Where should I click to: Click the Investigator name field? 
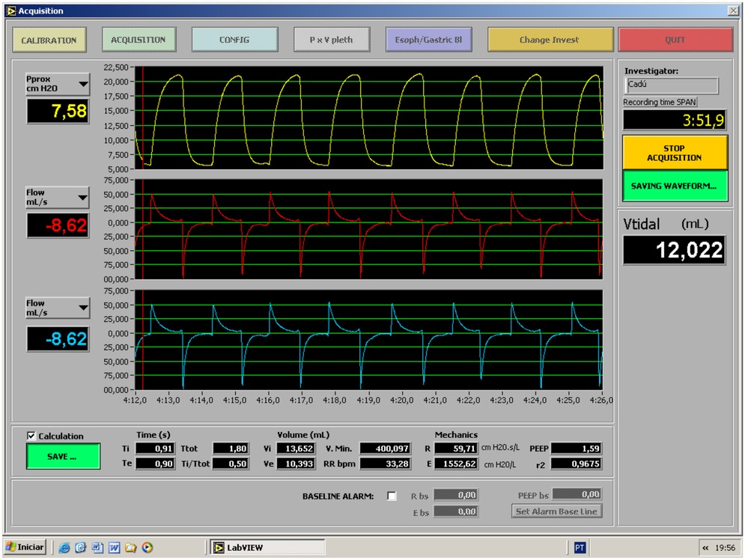click(x=670, y=85)
